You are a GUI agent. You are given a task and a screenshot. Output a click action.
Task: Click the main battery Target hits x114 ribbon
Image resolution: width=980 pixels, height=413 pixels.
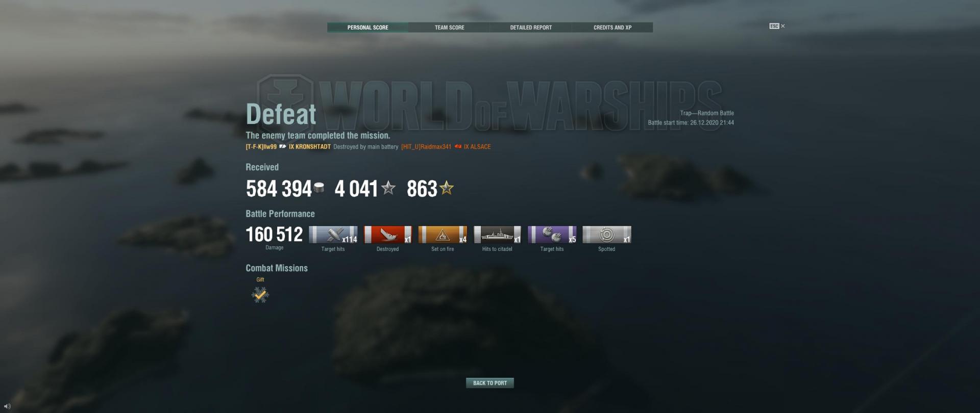click(x=333, y=235)
